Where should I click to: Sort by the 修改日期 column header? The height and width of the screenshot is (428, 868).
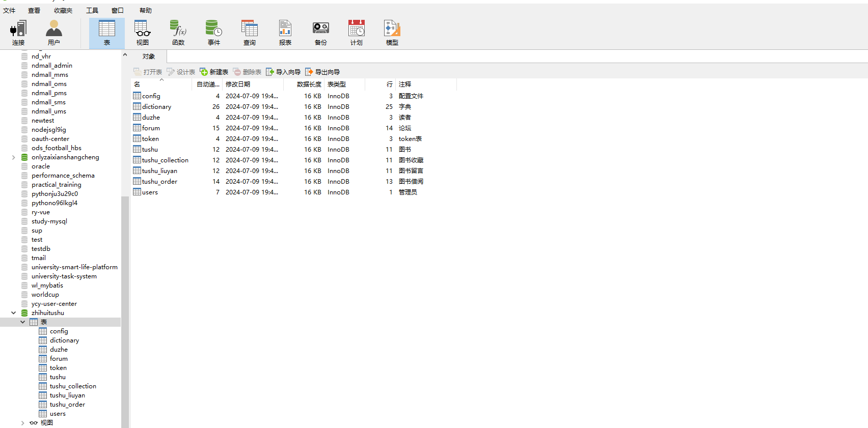[x=253, y=84]
